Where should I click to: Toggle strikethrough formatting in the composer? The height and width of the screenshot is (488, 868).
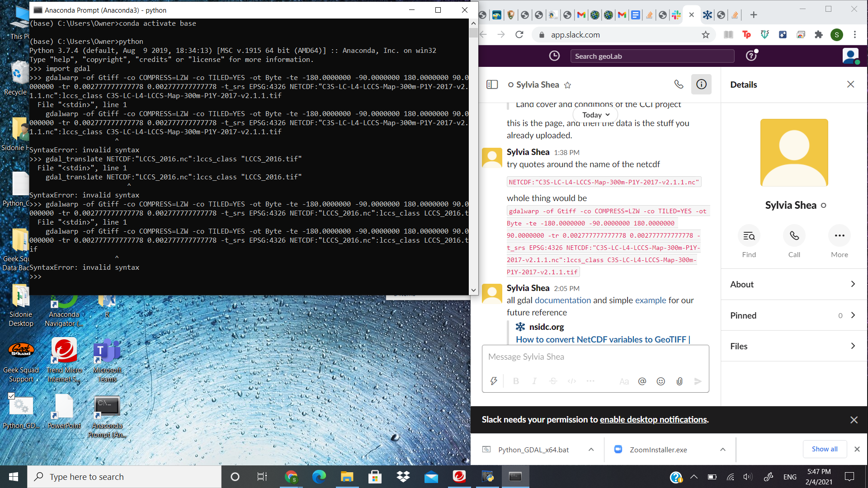point(553,381)
